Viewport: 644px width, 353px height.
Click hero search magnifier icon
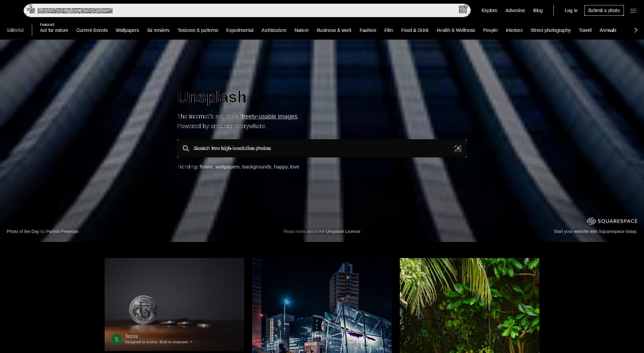click(186, 148)
